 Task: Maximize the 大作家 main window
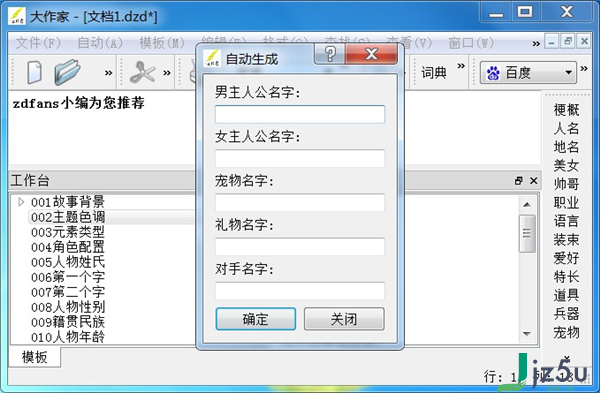(x=525, y=12)
